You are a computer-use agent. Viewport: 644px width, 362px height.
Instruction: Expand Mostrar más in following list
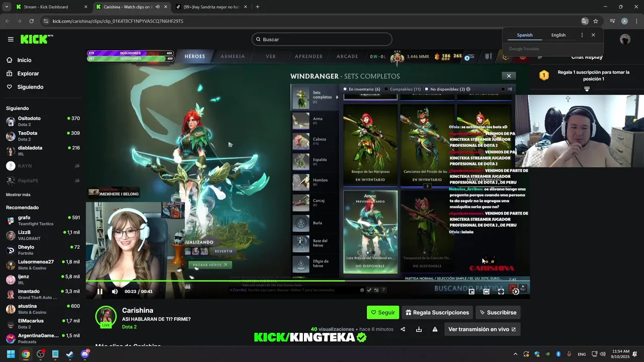point(18,195)
